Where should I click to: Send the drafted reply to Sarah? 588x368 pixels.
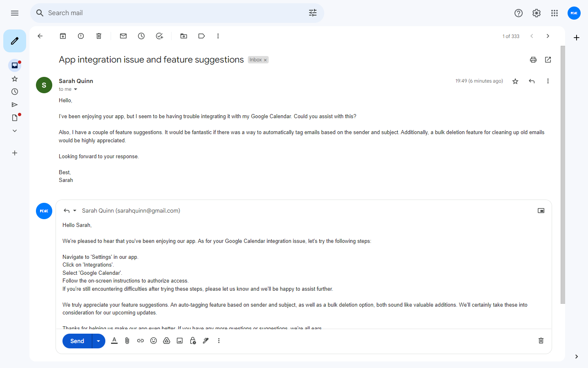(77, 341)
